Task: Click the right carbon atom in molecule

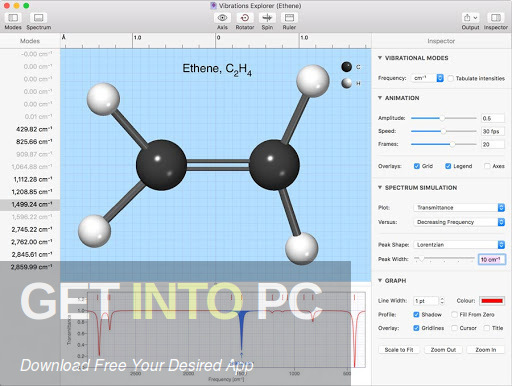Action: coord(274,165)
